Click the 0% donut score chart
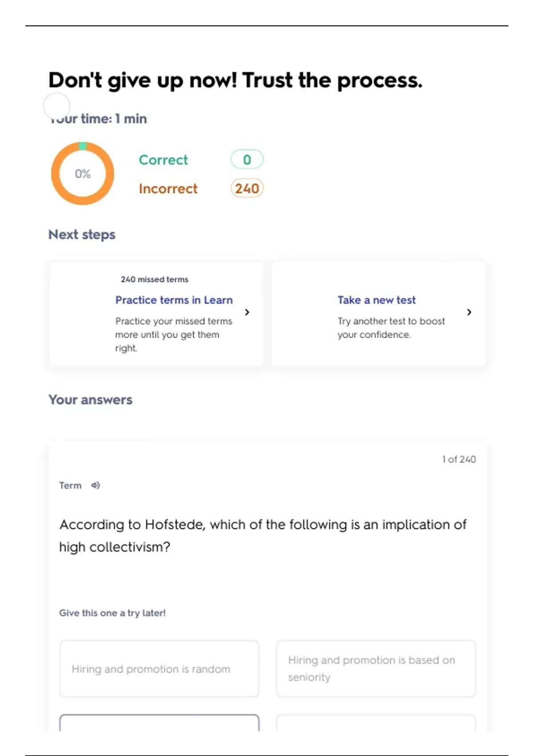 coord(83,173)
